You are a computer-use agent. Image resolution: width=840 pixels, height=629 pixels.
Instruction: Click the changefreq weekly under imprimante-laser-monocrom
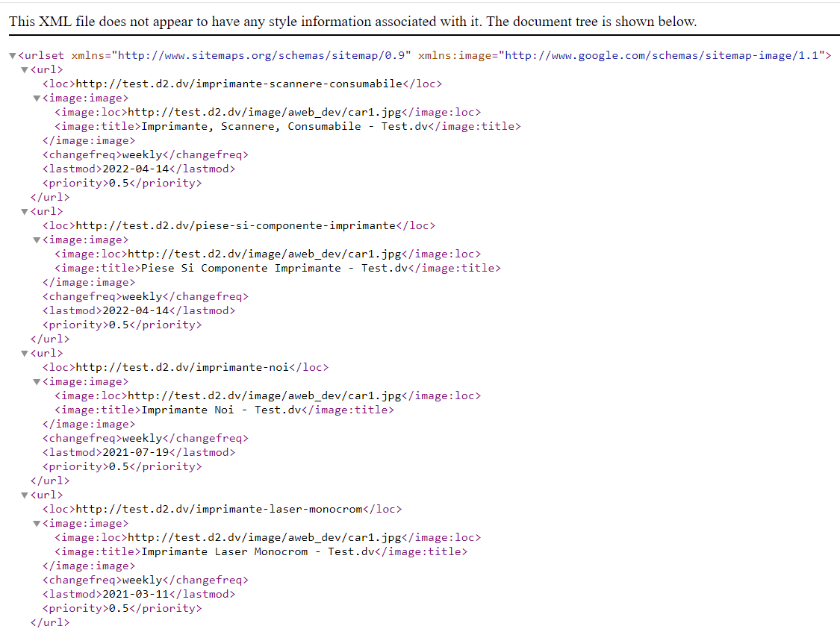click(x=142, y=581)
